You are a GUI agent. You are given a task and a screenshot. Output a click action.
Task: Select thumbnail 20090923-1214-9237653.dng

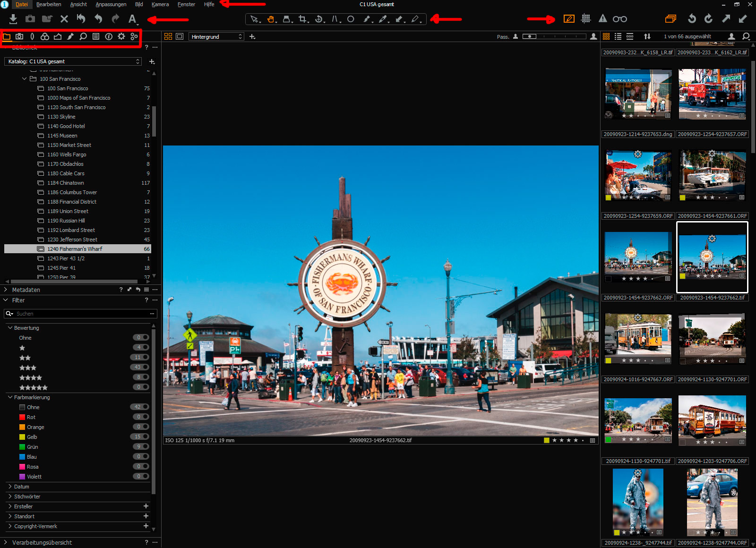[638, 94]
